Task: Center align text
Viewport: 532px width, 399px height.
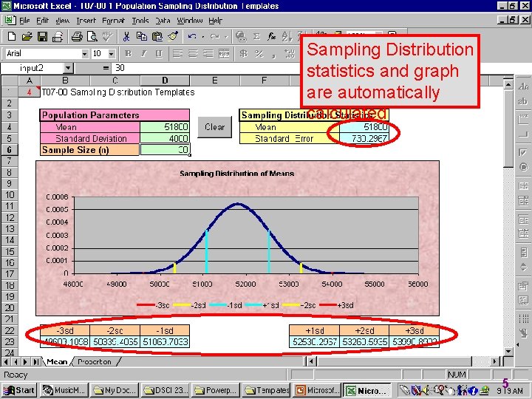Action: [x=193, y=54]
